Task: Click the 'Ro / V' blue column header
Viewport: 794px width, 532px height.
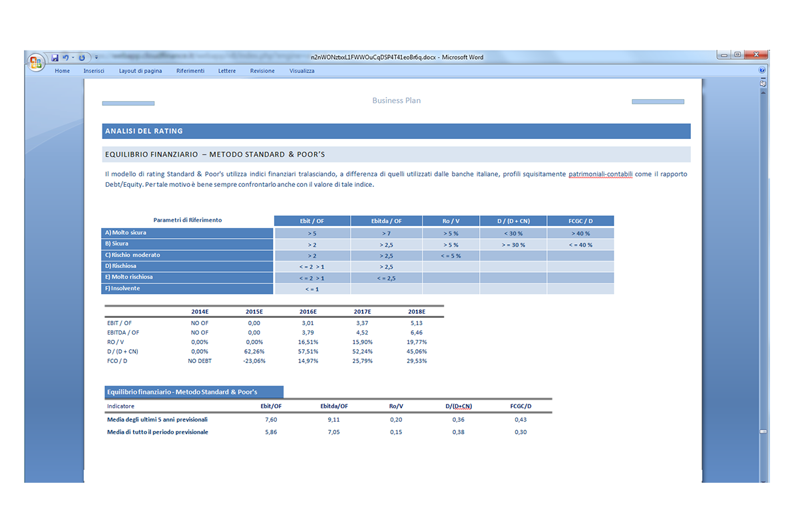Action: click(x=451, y=221)
